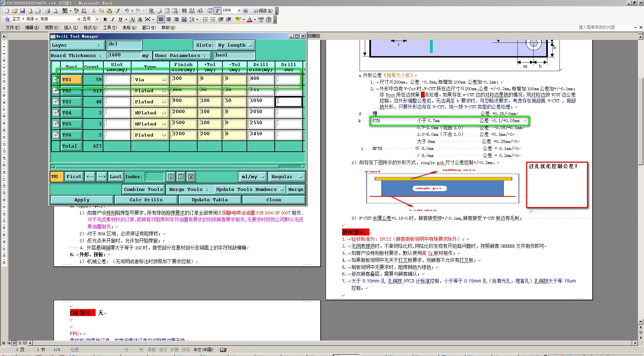This screenshot has height=356, width=644.
Task: Open the 插入(I) menu
Action: 71,28
